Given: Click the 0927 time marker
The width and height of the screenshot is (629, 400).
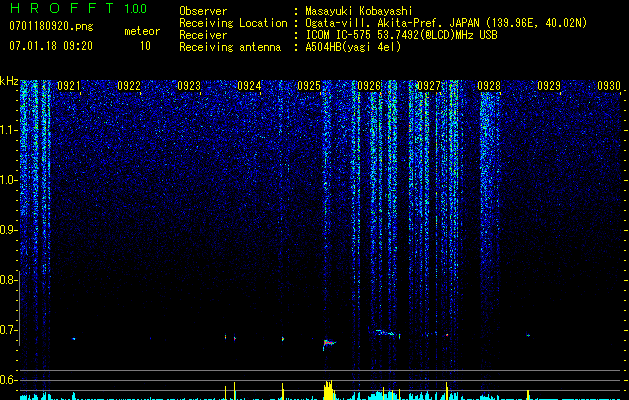Looking at the screenshot, I should [429, 85].
